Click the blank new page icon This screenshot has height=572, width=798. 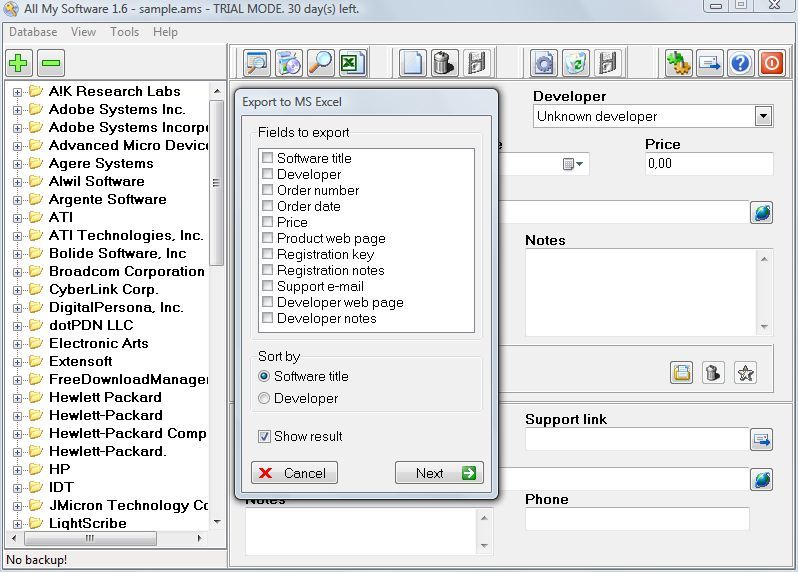(x=412, y=63)
